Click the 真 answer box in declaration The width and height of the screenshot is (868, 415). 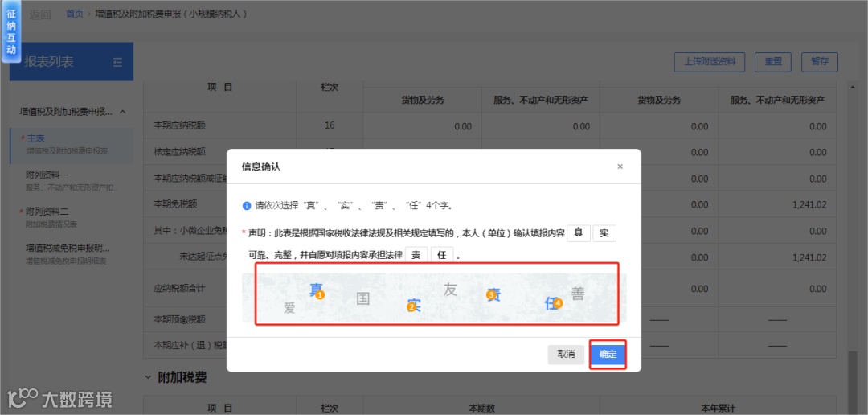579,233
